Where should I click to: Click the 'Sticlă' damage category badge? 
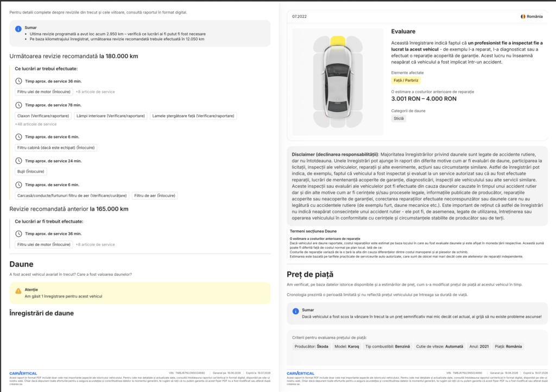point(399,119)
